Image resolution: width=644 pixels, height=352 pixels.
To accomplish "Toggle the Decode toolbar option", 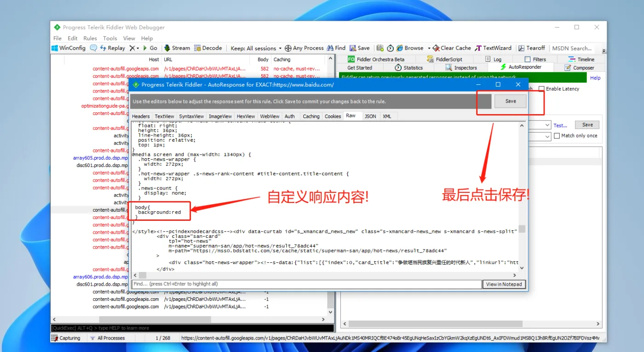I will click(208, 48).
